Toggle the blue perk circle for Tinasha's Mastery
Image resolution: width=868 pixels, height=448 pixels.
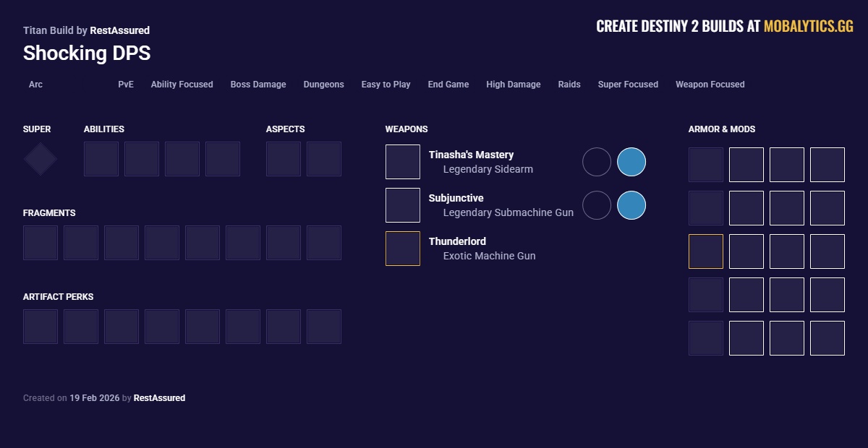click(x=631, y=161)
